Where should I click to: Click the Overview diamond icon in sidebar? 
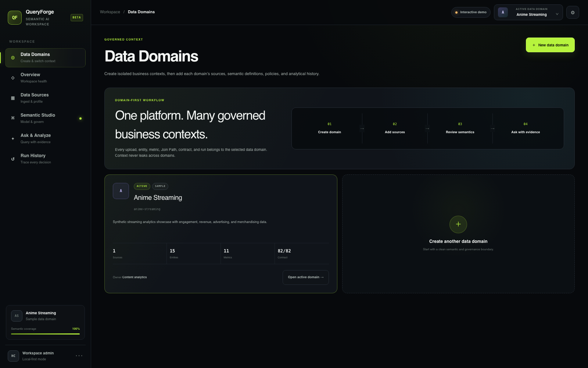(x=13, y=78)
